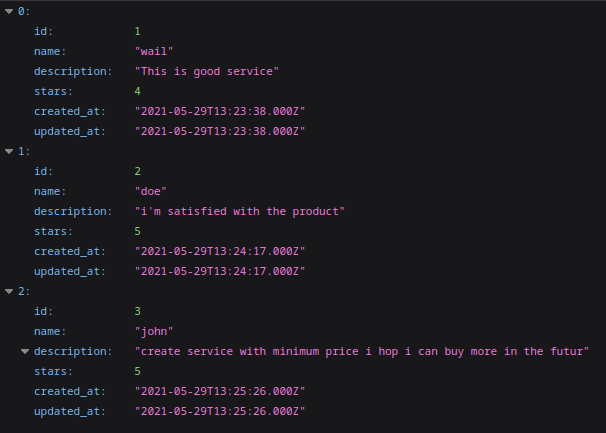Select the "create service with minimum price" description

click(x=361, y=351)
